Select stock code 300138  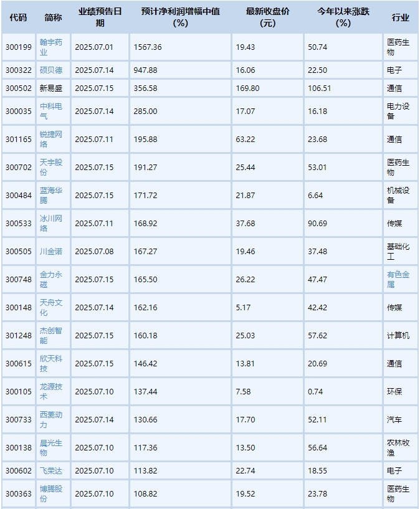(x=19, y=447)
